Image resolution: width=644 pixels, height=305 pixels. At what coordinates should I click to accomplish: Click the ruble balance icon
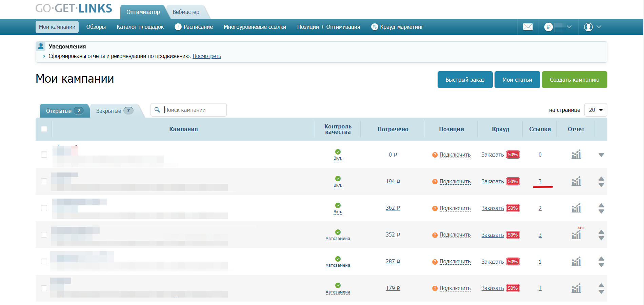(548, 27)
